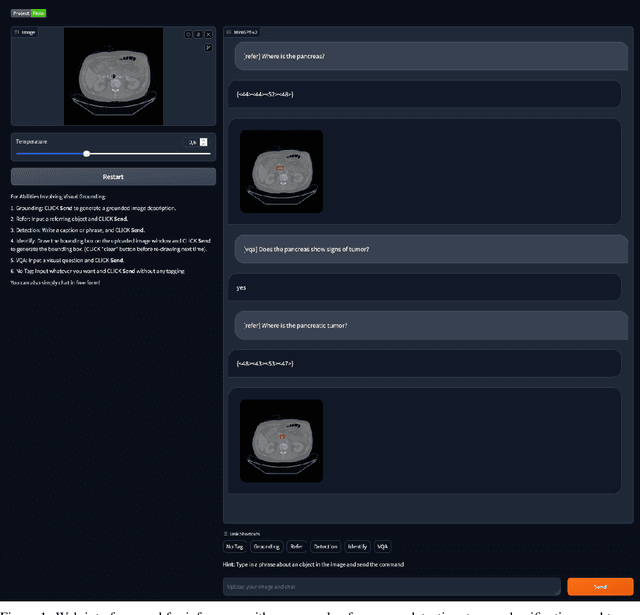Click the second coordinate response {<48><43><53><47>}
640x615 pixels.
point(424,364)
